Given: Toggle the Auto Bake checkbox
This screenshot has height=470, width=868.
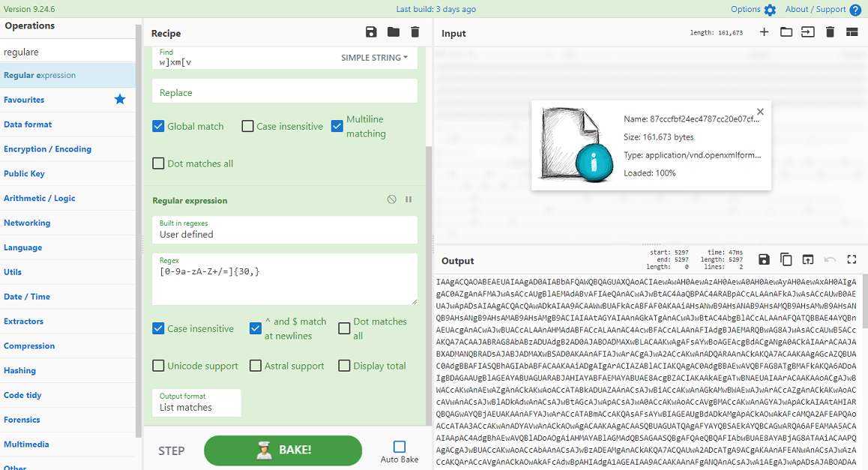Looking at the screenshot, I should pyautogui.click(x=399, y=446).
